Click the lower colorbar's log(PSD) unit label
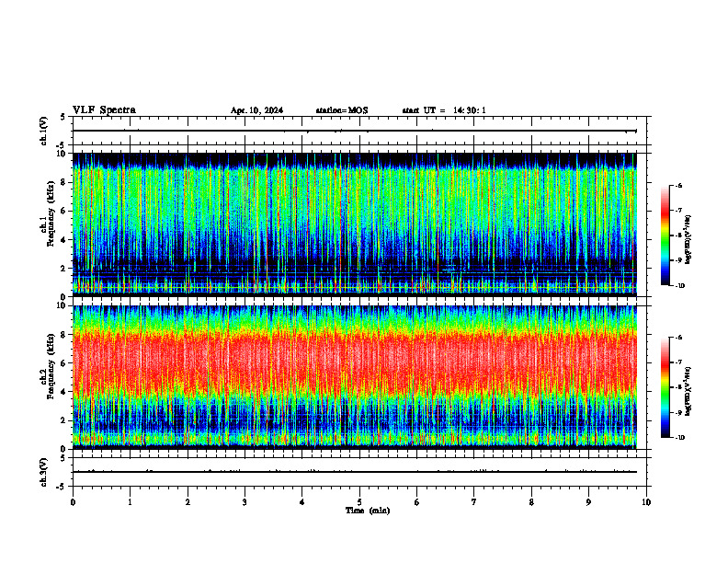Screen dimensions: 728x563 688,391
